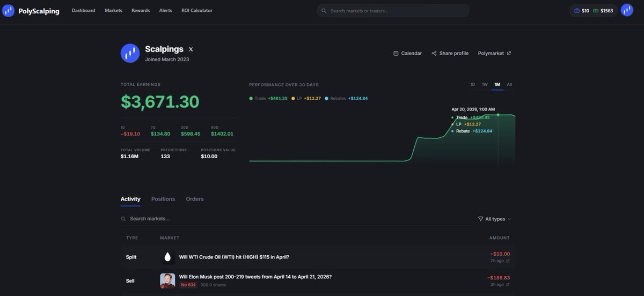The width and height of the screenshot is (644, 296).
Task: Open the ROI Calculator
Action: (x=197, y=11)
